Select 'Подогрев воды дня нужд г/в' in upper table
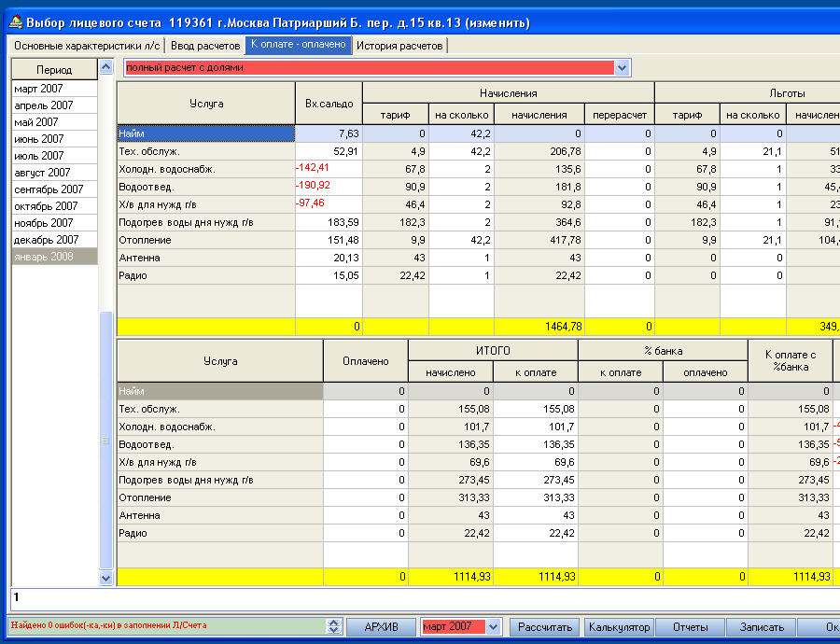The width and height of the screenshot is (840, 644). pyautogui.click(x=206, y=222)
